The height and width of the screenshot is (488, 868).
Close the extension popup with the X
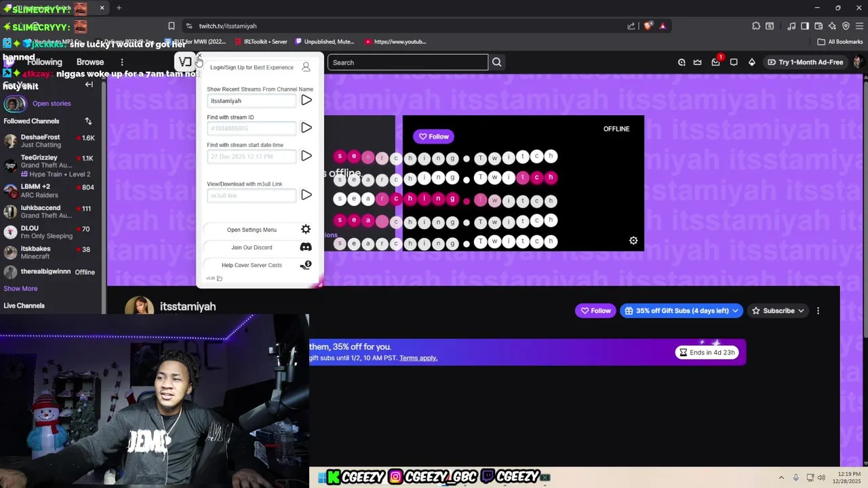click(199, 56)
